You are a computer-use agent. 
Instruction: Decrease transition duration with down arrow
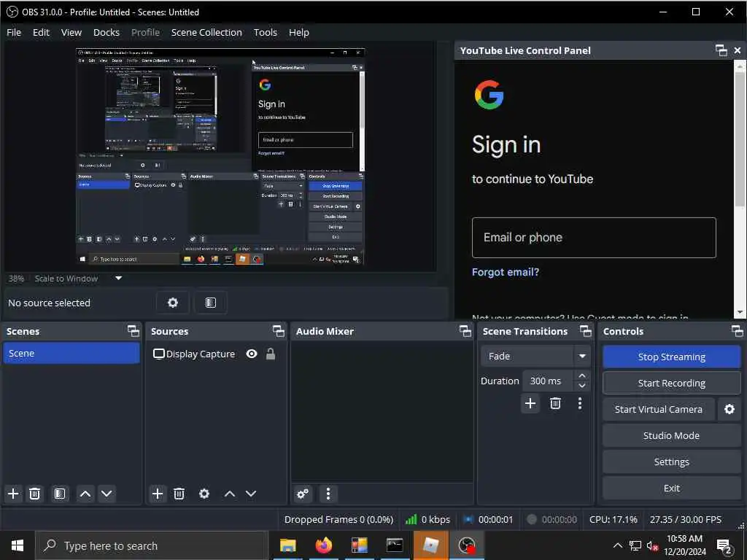(x=582, y=386)
